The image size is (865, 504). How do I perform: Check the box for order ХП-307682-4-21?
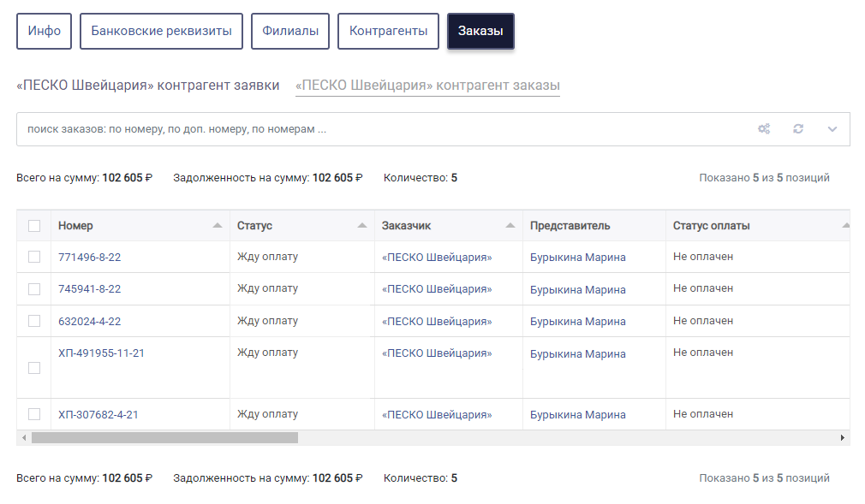34,414
